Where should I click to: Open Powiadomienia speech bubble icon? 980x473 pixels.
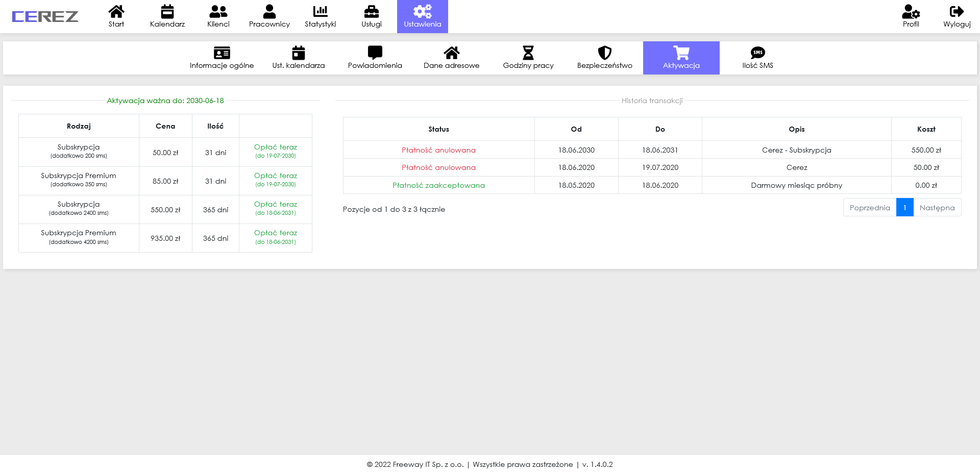click(x=375, y=53)
